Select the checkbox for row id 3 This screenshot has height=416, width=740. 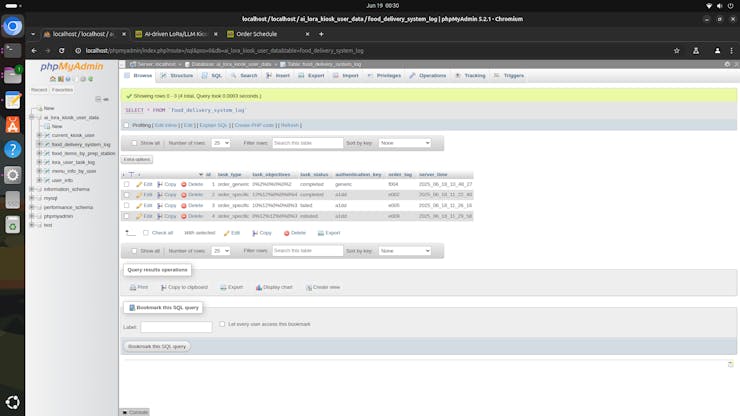[126, 205]
